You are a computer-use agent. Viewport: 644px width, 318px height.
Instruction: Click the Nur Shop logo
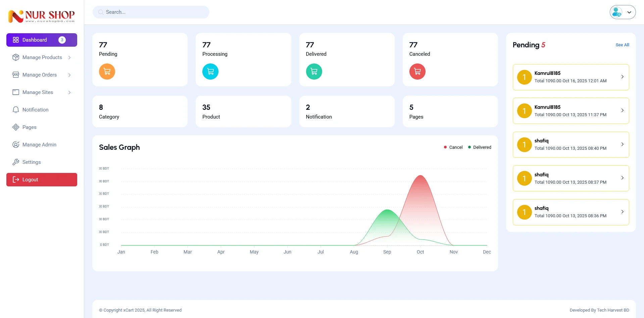(x=42, y=16)
